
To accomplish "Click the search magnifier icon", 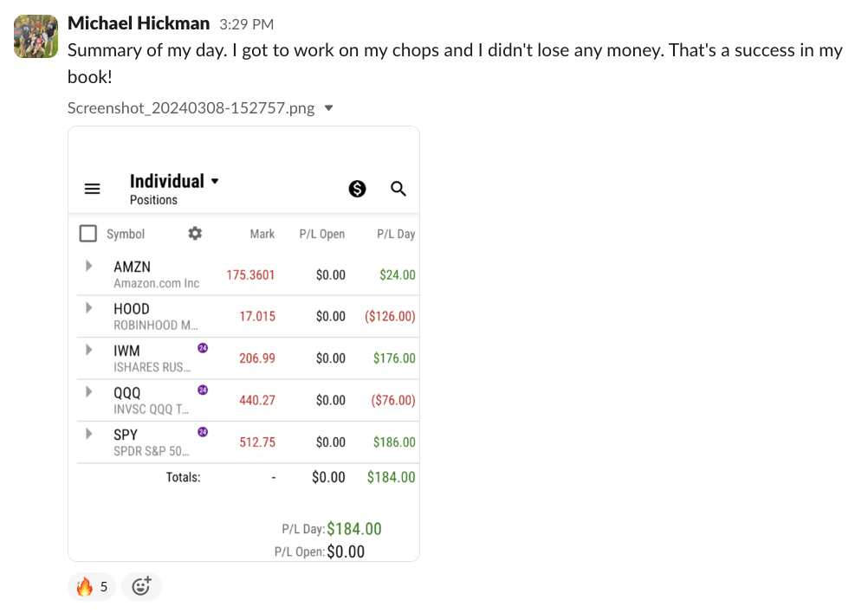I will 398,189.
